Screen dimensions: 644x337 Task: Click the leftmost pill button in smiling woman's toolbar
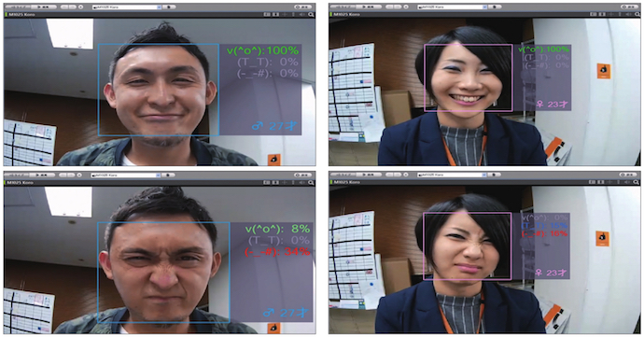coord(343,7)
